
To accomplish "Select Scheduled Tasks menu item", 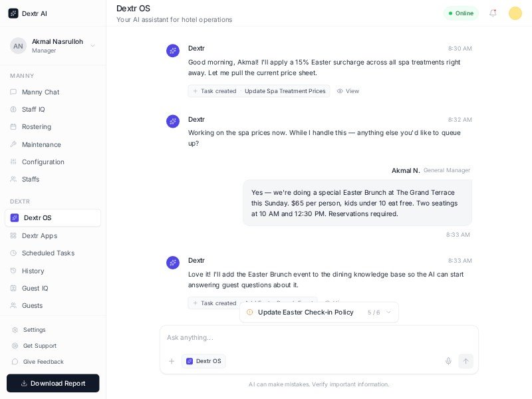I will click(x=48, y=253).
